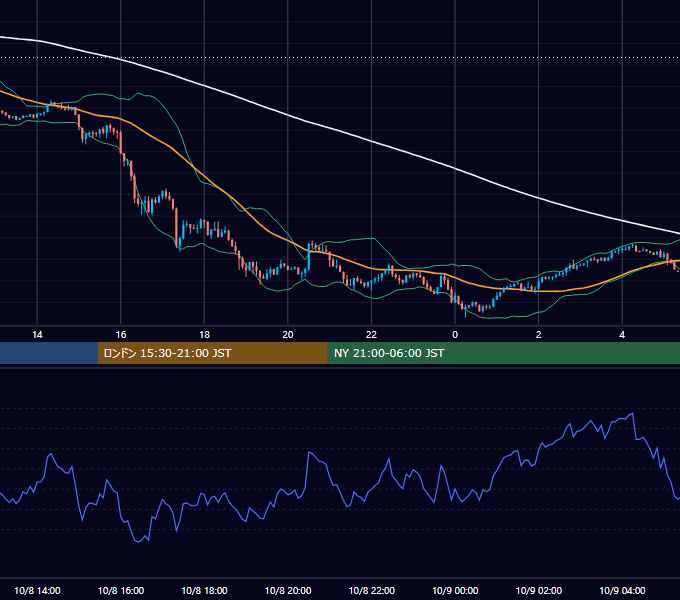Click the 4 hour label on price chart axis
The image size is (680, 600).
pyautogui.click(x=622, y=335)
